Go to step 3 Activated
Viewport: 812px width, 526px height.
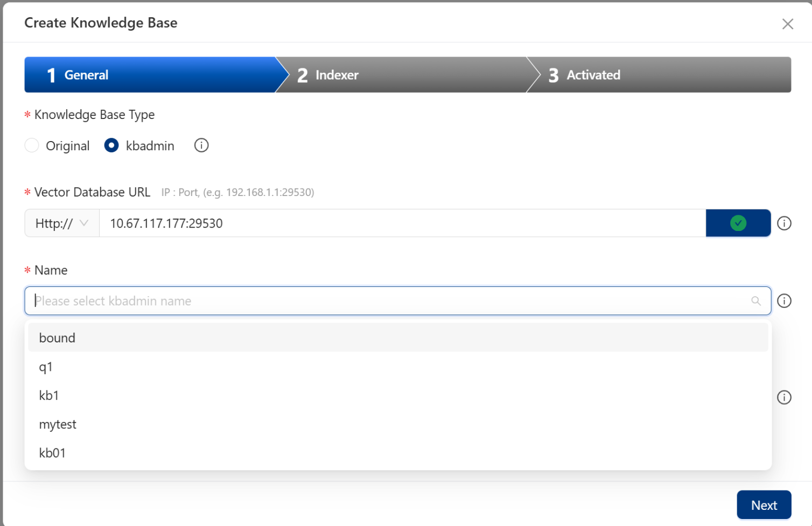(657, 75)
